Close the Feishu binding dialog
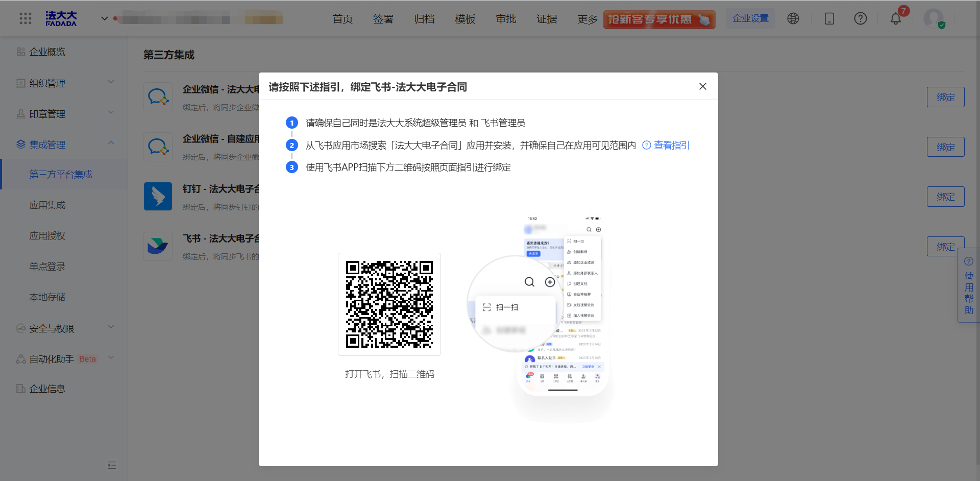This screenshot has height=481, width=980. pyautogui.click(x=703, y=86)
